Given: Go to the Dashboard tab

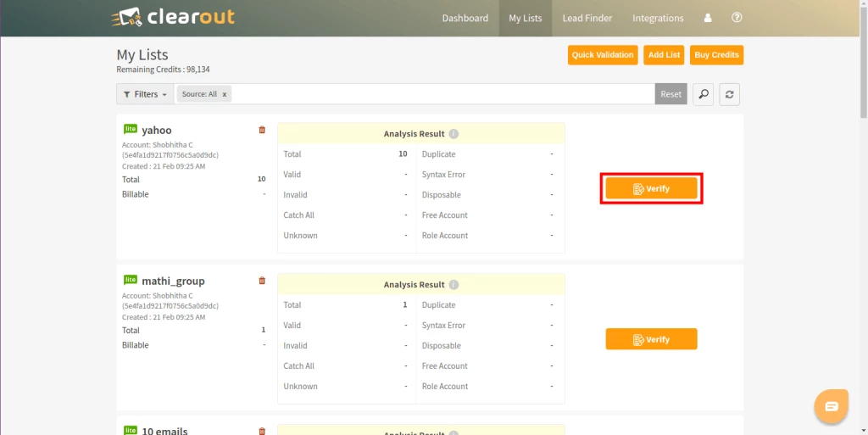Looking at the screenshot, I should coord(465,18).
